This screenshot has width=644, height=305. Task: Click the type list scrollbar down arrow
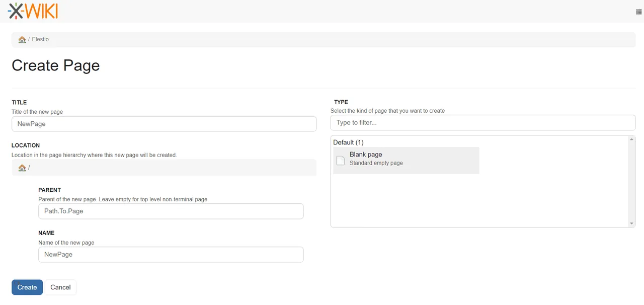632,223
